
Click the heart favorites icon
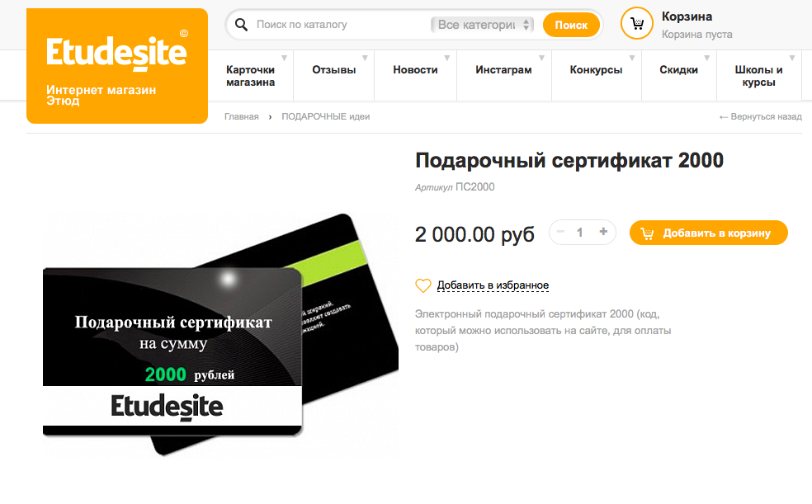point(423,285)
